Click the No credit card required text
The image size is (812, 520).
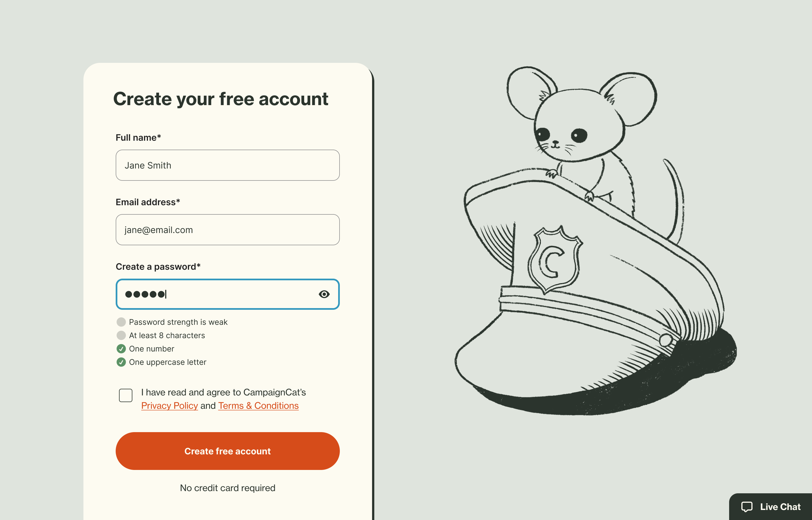pos(227,488)
